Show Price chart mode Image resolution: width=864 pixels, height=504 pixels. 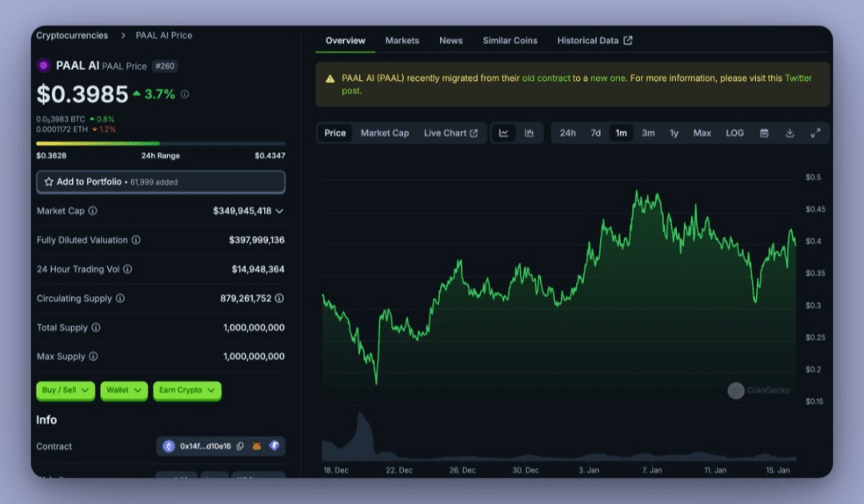(335, 134)
